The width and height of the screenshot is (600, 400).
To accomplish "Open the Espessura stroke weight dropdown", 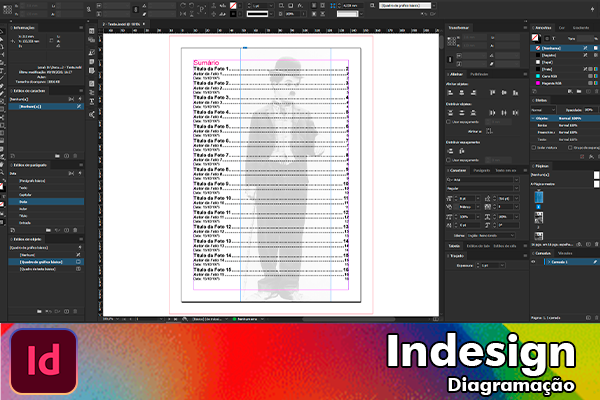I will coord(502,265).
